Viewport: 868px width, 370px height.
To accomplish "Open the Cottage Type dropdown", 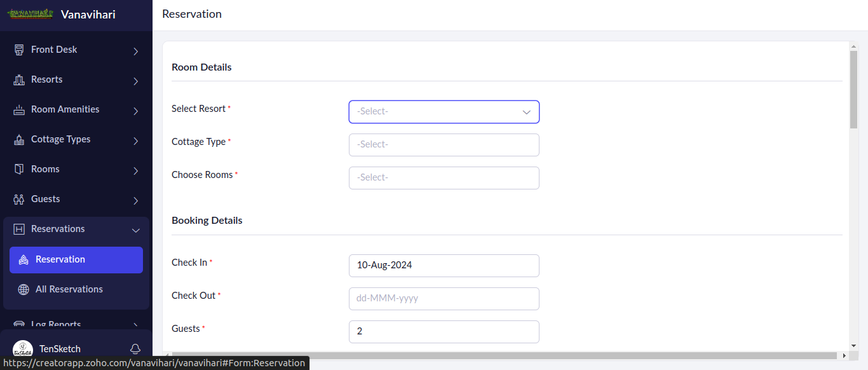I will click(444, 145).
